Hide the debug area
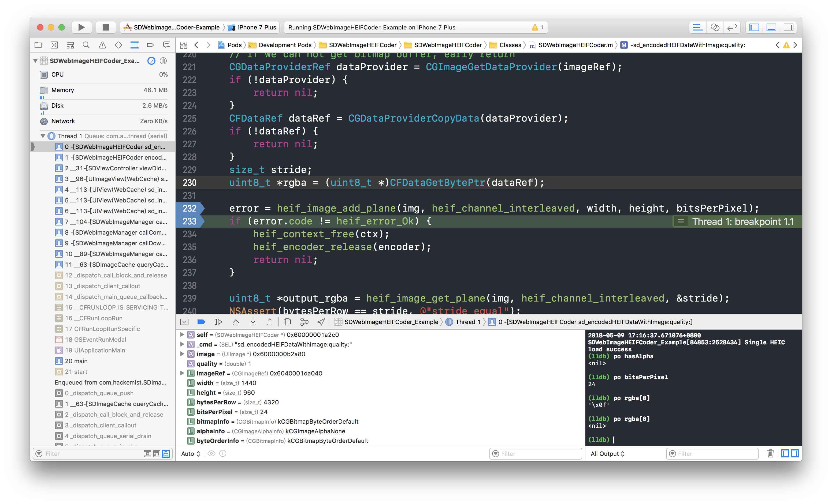 click(x=184, y=322)
